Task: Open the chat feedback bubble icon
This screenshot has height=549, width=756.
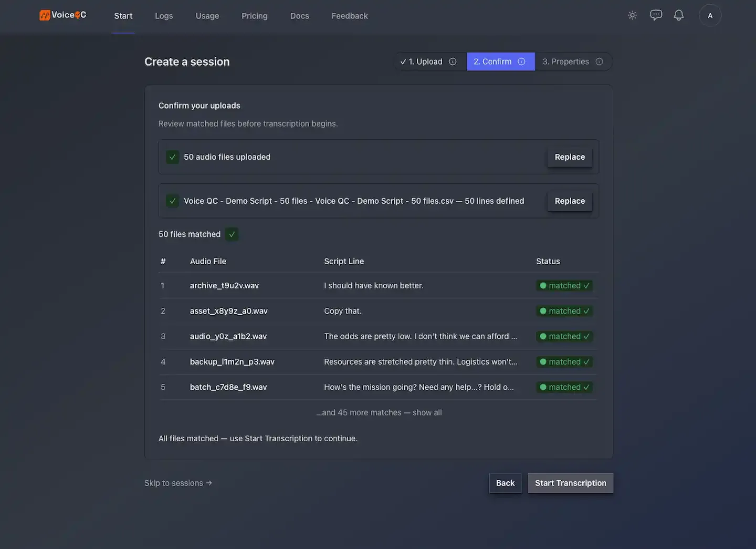Action: point(656,15)
